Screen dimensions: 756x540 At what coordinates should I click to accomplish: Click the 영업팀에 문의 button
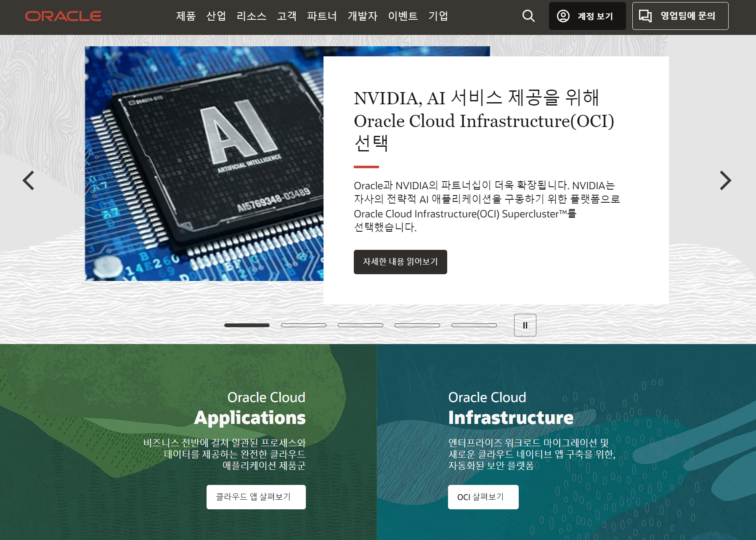pyautogui.click(x=680, y=16)
